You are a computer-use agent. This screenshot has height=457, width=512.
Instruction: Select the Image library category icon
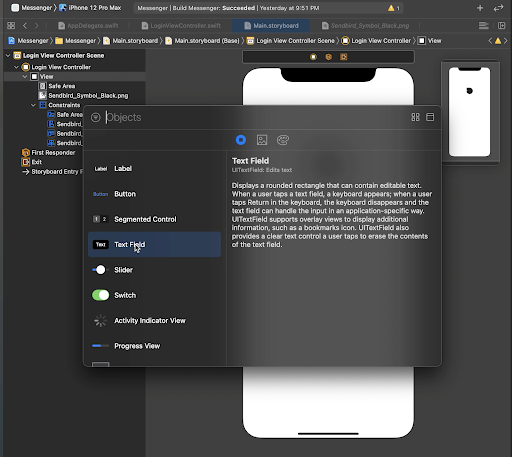262,140
